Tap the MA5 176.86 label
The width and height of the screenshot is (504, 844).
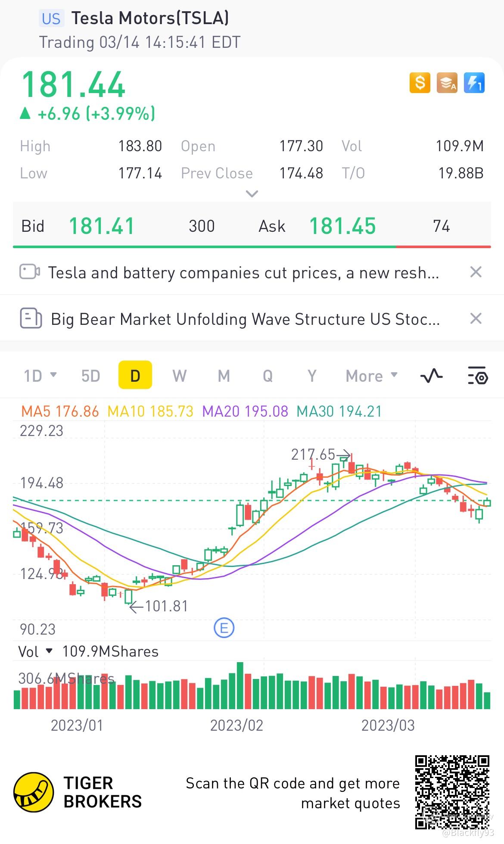point(60,411)
